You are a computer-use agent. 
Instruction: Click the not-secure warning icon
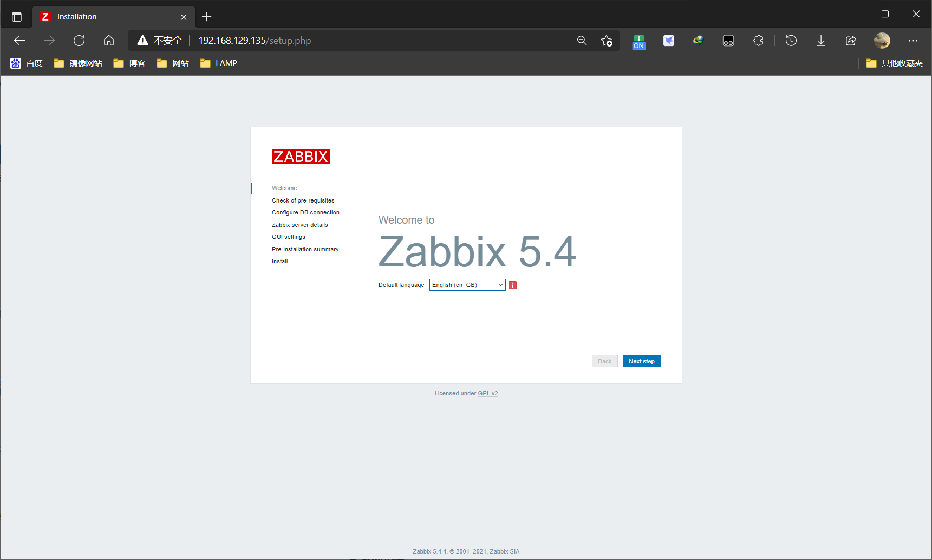point(142,41)
